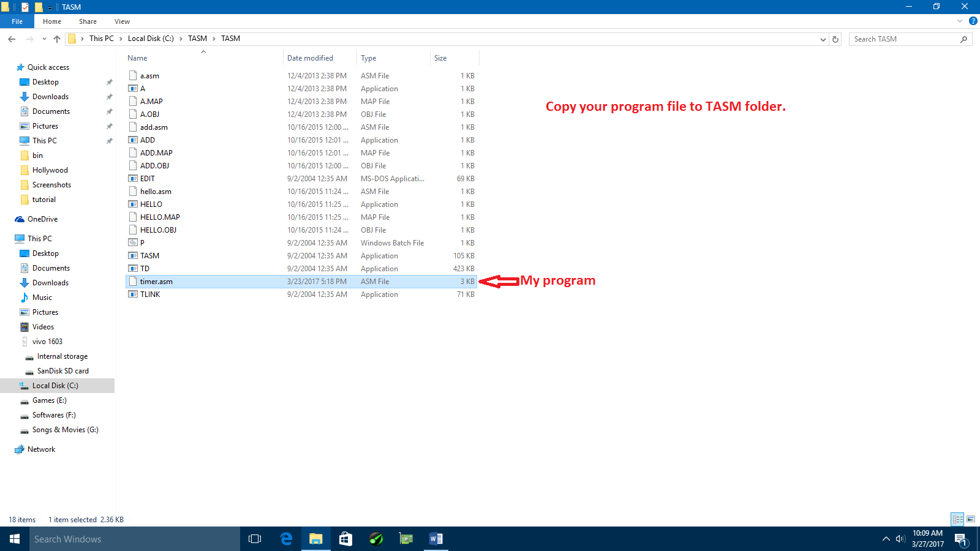The height and width of the screenshot is (551, 980).
Task: Click the Search Windows taskbar box
Action: [x=135, y=539]
